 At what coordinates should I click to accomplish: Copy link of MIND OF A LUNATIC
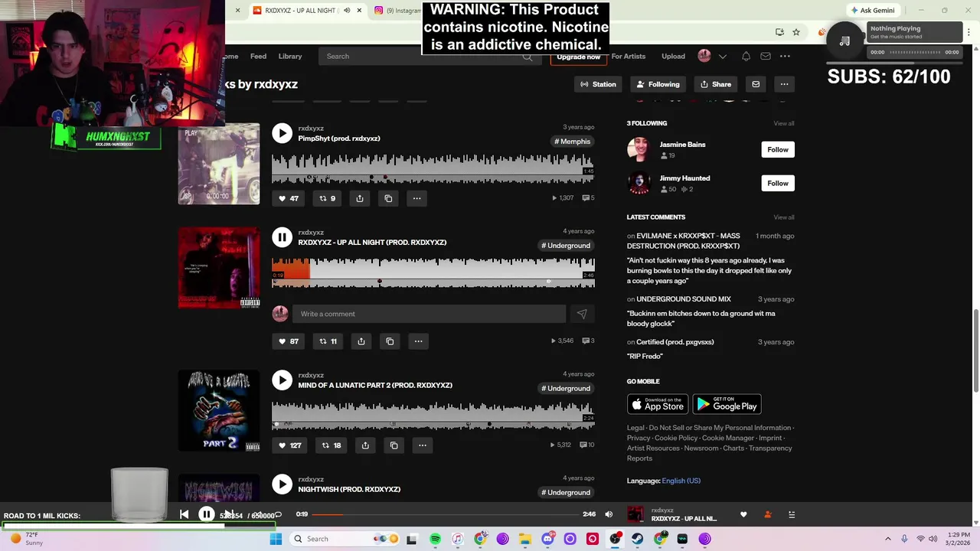[x=394, y=445]
